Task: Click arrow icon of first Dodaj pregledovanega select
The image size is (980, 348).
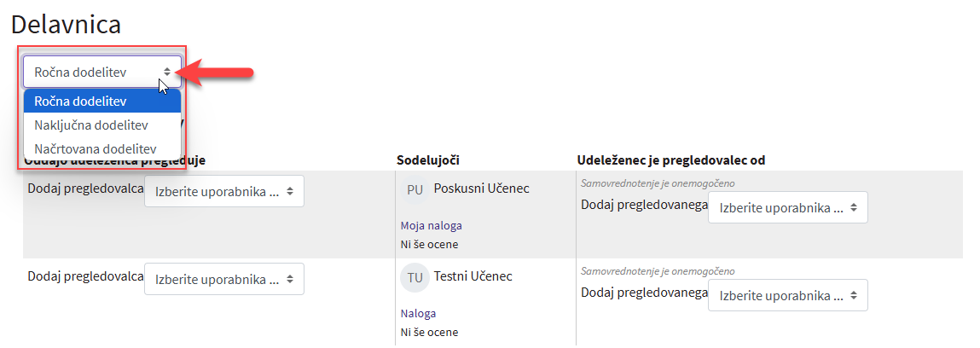Action: pos(853,207)
